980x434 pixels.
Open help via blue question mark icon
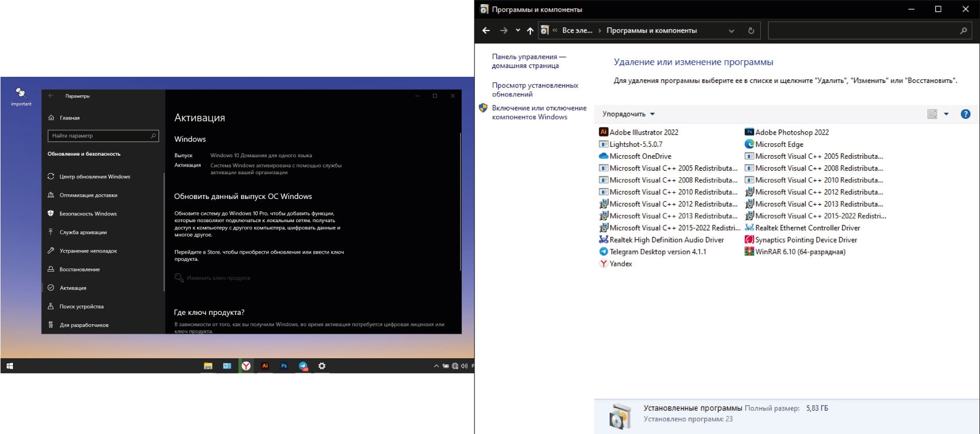966,114
